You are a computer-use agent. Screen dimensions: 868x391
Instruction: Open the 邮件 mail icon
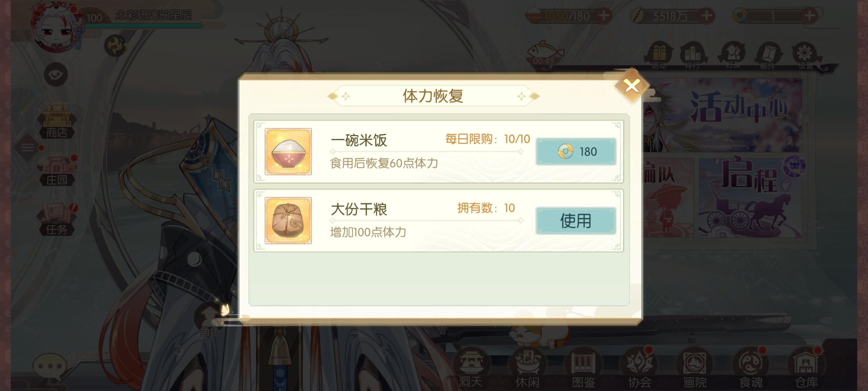coord(767,55)
